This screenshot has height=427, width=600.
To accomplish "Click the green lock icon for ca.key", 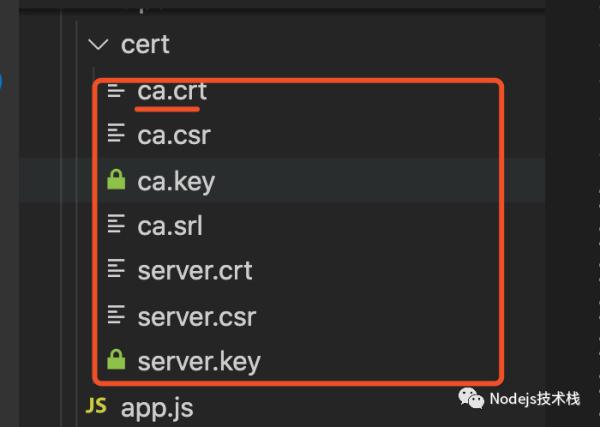I will 116,180.
